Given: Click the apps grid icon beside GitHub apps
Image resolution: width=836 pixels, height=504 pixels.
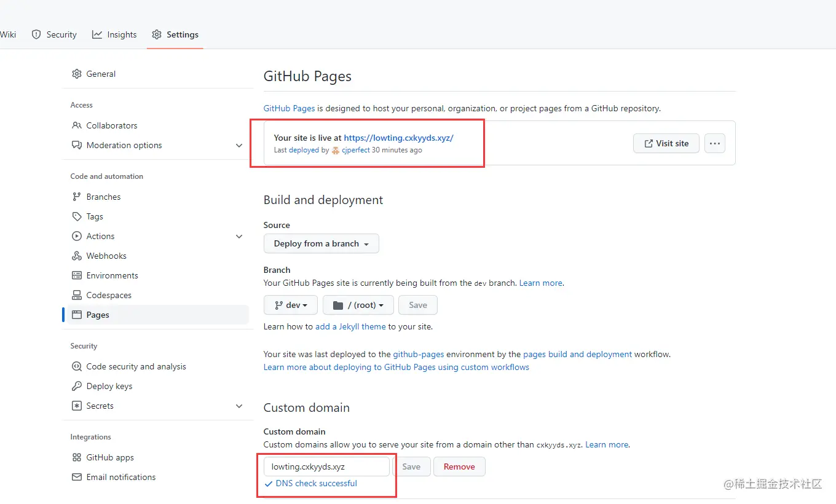Looking at the screenshot, I should [x=77, y=457].
